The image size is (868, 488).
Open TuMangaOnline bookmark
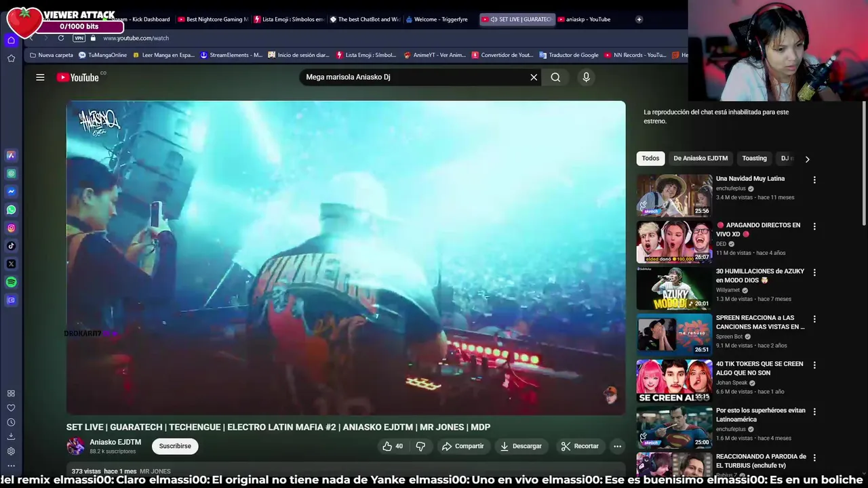(x=103, y=55)
